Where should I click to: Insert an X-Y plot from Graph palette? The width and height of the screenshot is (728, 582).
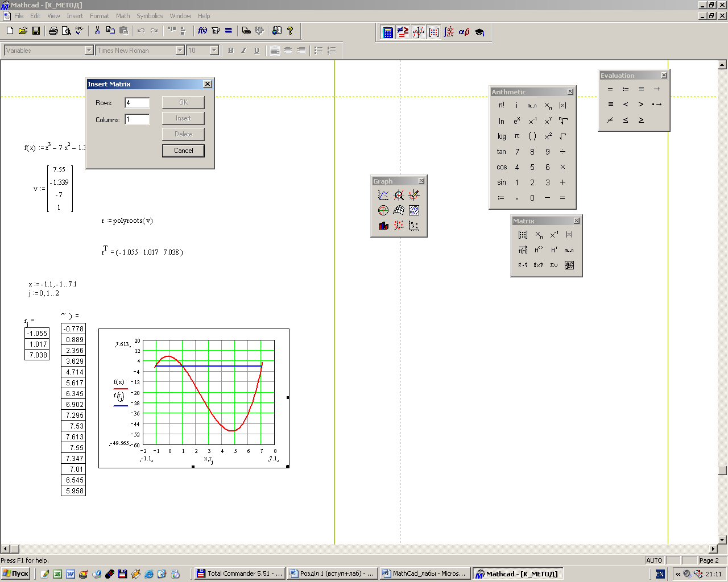383,195
